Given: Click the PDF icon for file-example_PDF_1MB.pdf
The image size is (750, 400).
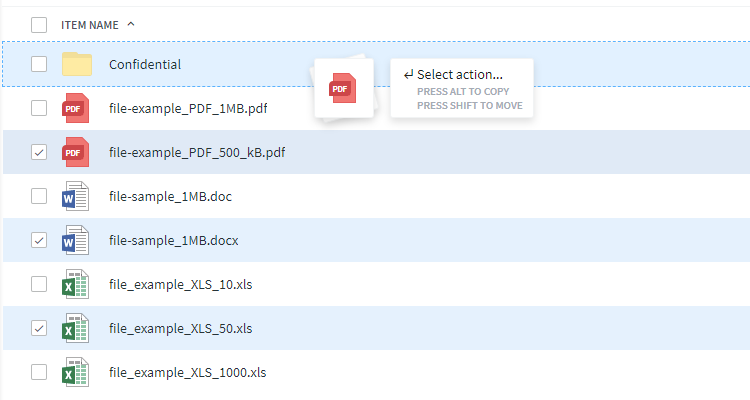Looking at the screenshot, I should click(75, 108).
